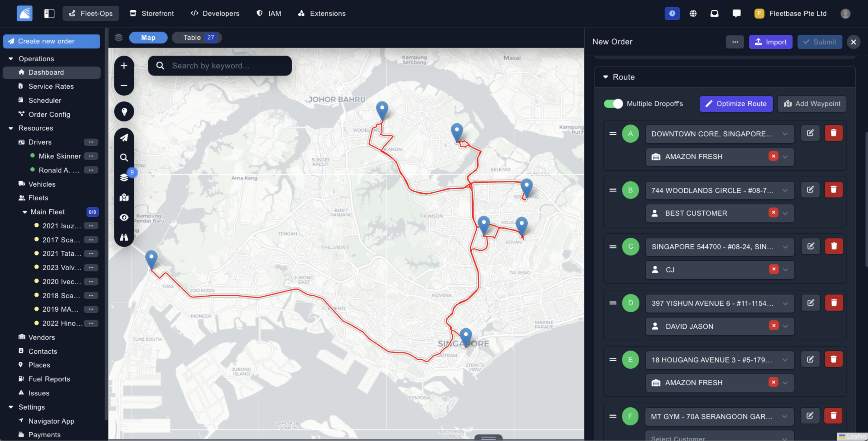Open map layers tool with badge 9

(x=124, y=177)
